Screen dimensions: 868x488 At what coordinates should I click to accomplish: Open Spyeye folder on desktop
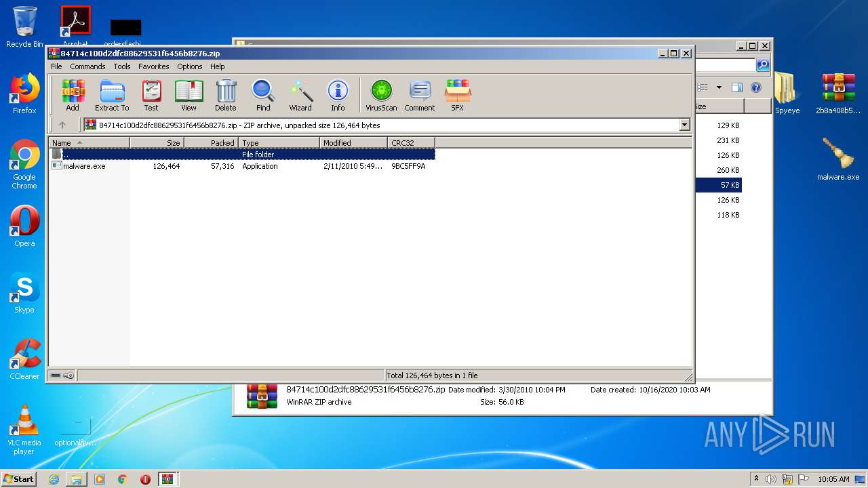pos(787,94)
